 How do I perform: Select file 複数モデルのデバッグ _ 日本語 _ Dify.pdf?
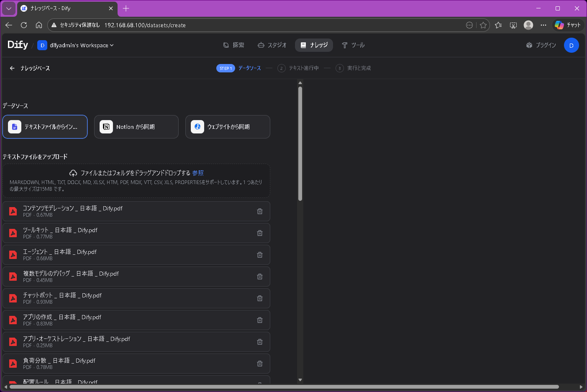tap(136, 277)
